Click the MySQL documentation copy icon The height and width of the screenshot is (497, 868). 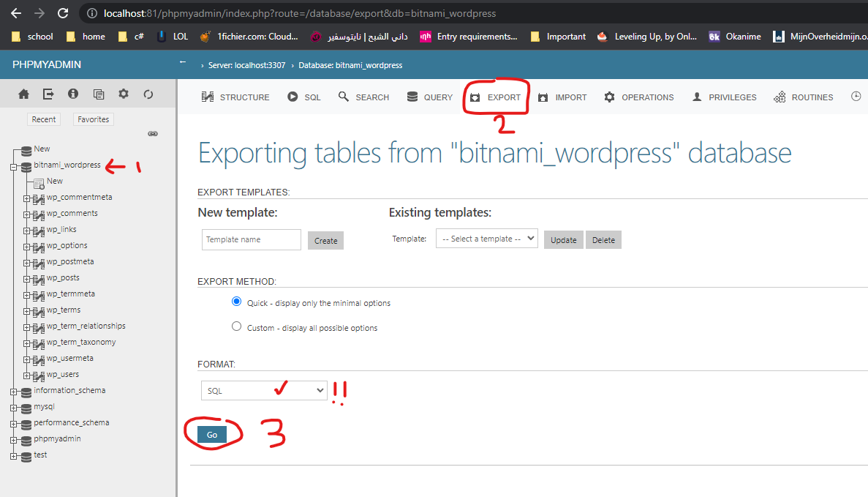(x=99, y=94)
